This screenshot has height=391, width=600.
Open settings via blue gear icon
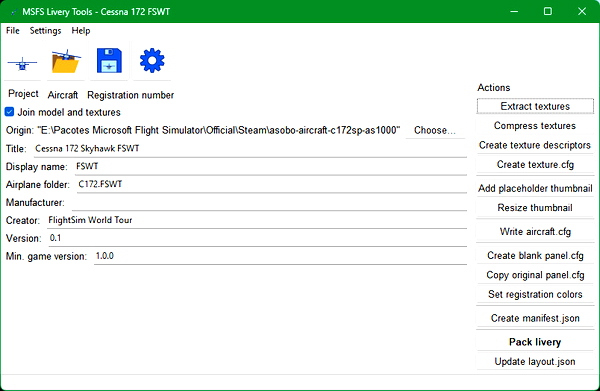pos(152,61)
